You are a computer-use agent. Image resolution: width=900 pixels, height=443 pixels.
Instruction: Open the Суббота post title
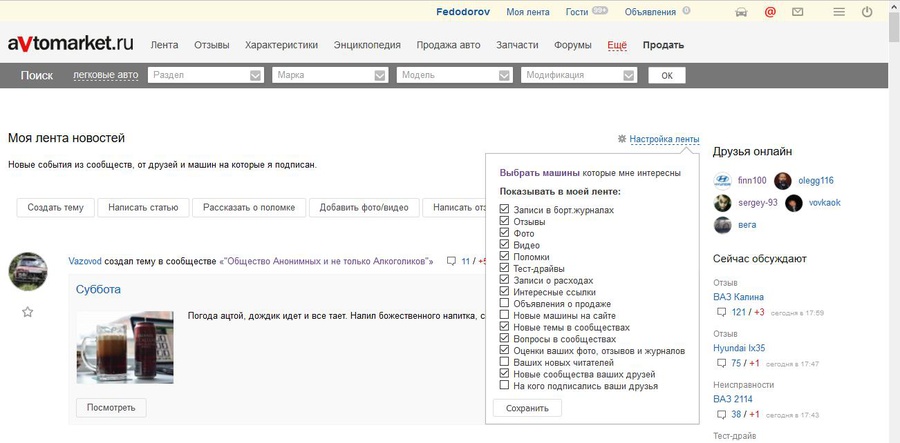point(98,290)
